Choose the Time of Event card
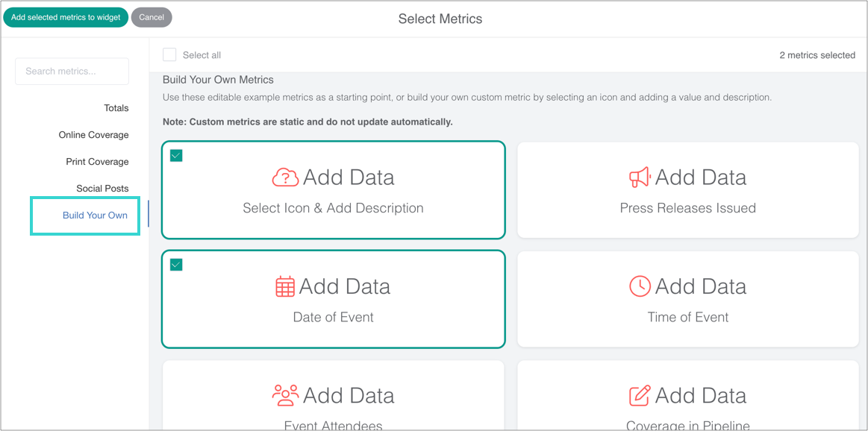 pos(687,301)
